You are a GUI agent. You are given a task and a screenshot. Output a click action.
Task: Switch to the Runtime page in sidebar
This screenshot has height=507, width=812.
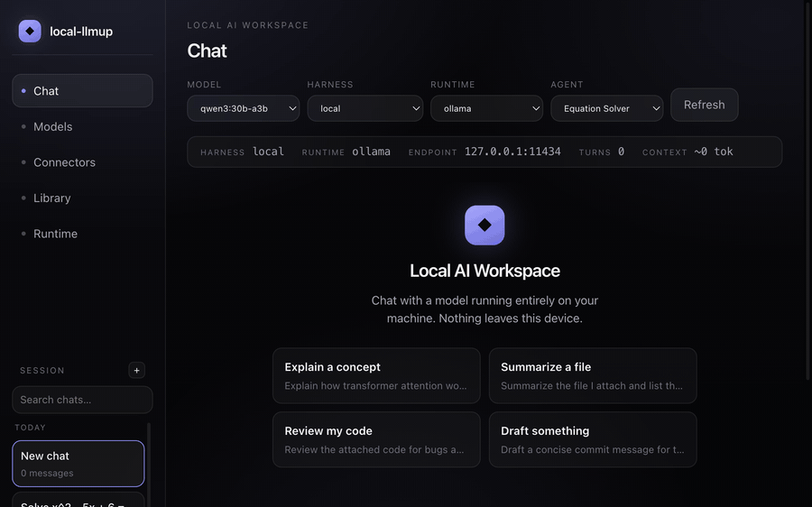82,234
